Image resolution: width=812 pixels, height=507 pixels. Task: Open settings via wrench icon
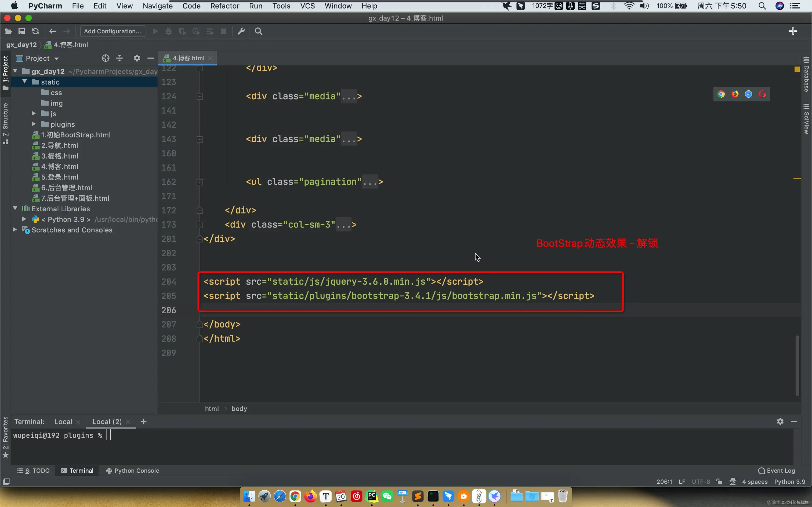(241, 31)
